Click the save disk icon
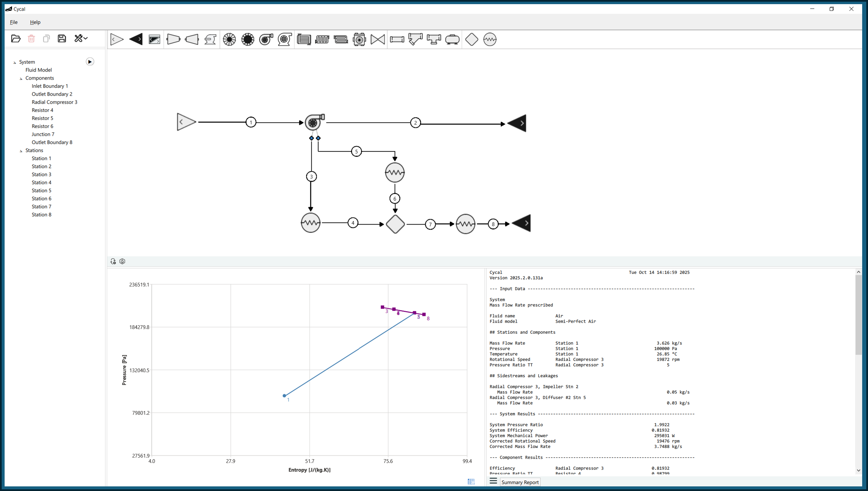 click(x=62, y=38)
